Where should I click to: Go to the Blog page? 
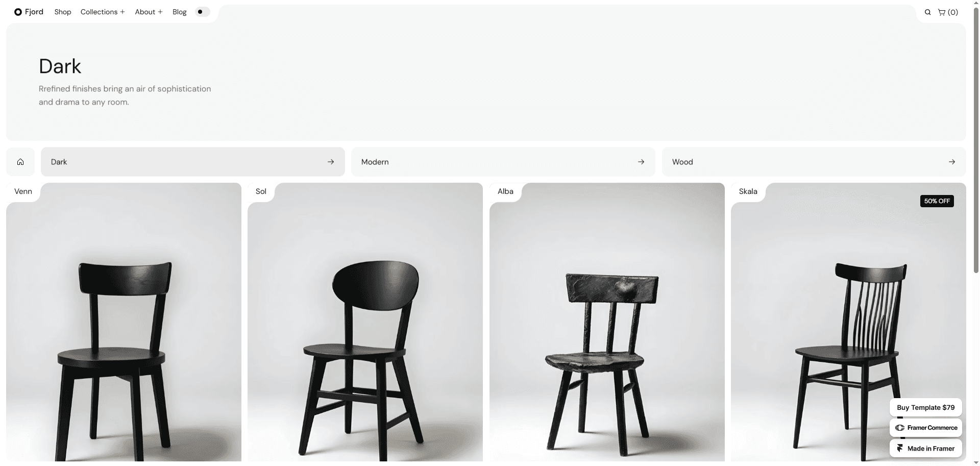tap(180, 12)
